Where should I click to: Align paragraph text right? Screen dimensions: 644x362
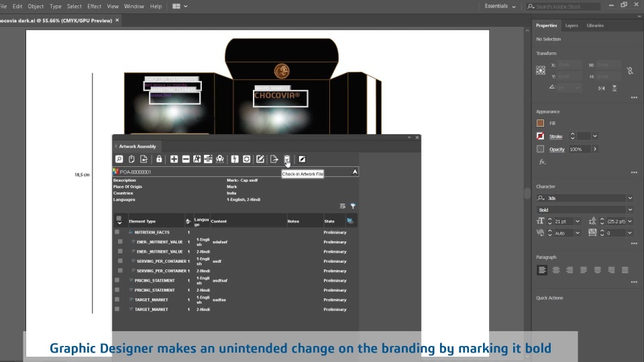(x=570, y=270)
